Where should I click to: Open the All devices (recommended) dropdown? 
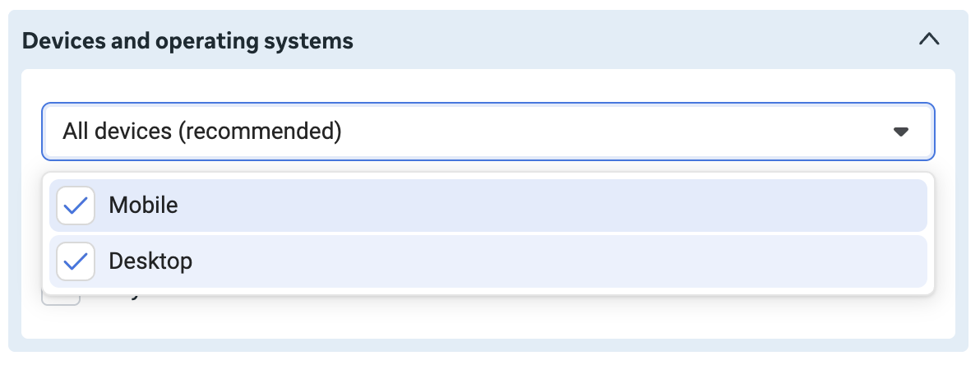point(488,132)
